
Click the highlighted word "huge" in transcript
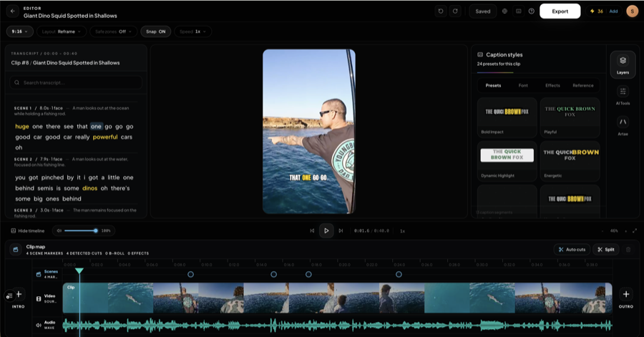[22, 127]
